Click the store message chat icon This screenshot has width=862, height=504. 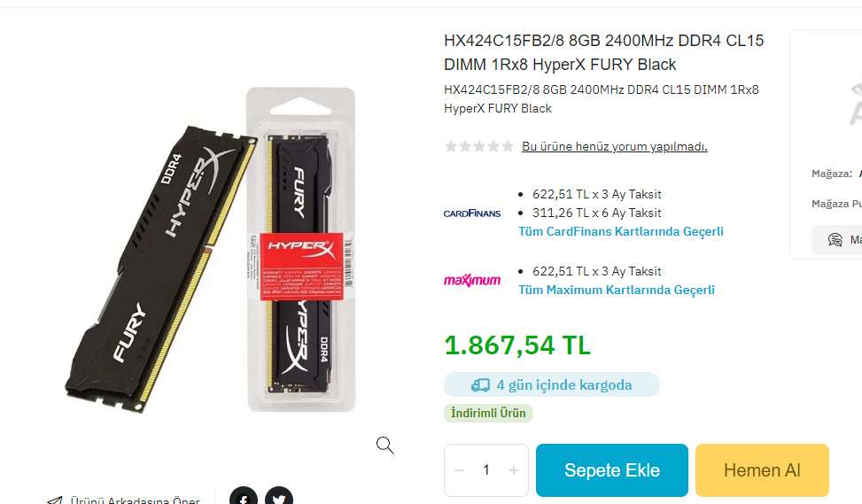point(835,240)
